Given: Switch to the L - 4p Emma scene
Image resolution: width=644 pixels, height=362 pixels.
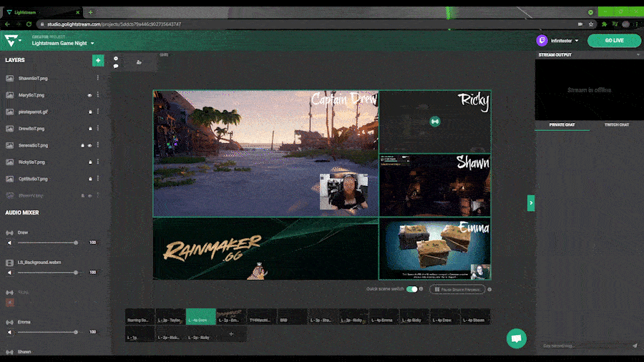Looking at the screenshot, I should coord(384,317).
